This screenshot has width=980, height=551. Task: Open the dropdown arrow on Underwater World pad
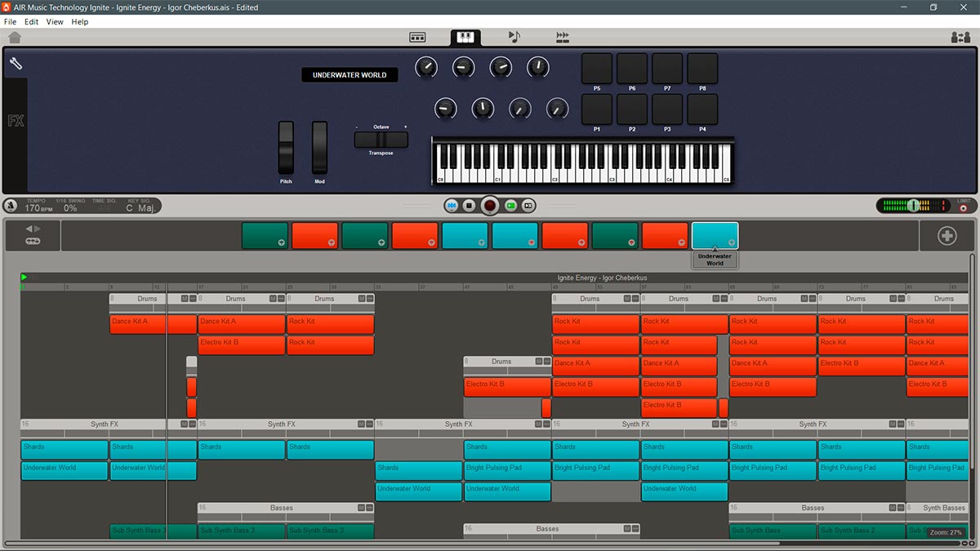(732, 242)
